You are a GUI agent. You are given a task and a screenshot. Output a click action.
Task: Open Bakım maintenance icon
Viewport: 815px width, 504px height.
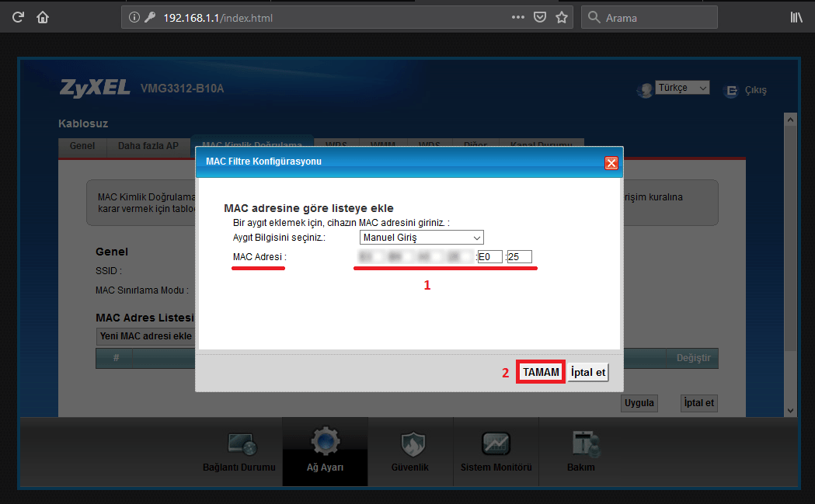coord(586,444)
